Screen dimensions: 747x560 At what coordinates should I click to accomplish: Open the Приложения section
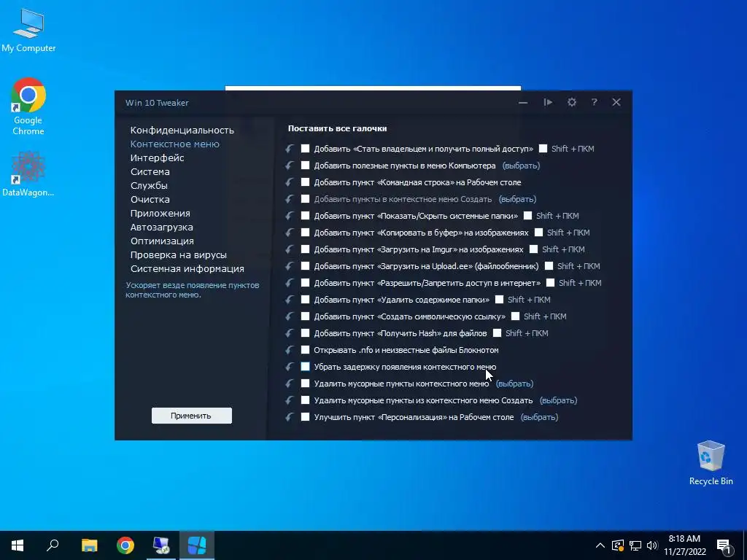coord(160,214)
